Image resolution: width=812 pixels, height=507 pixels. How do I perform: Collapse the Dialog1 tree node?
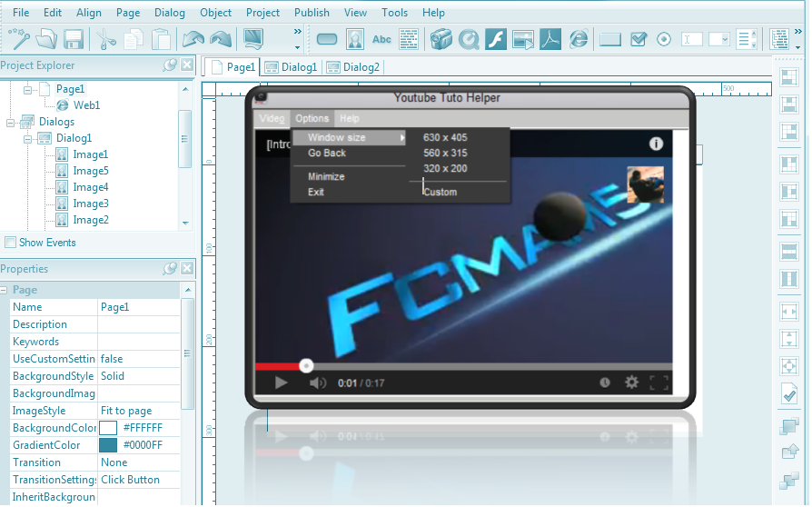tap(27, 139)
